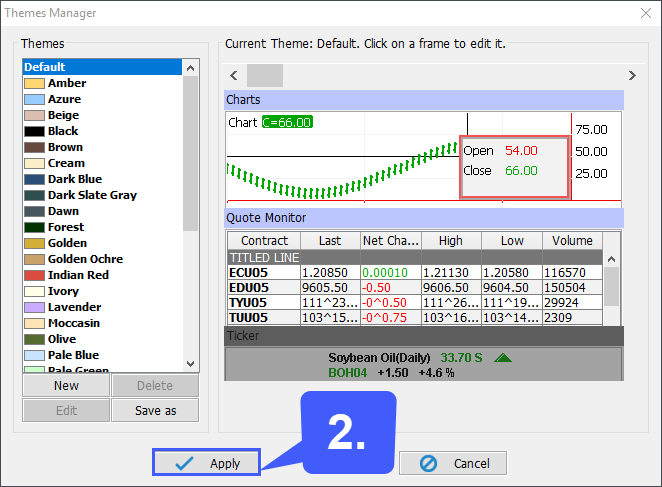Click the High column header

pyautogui.click(x=451, y=241)
